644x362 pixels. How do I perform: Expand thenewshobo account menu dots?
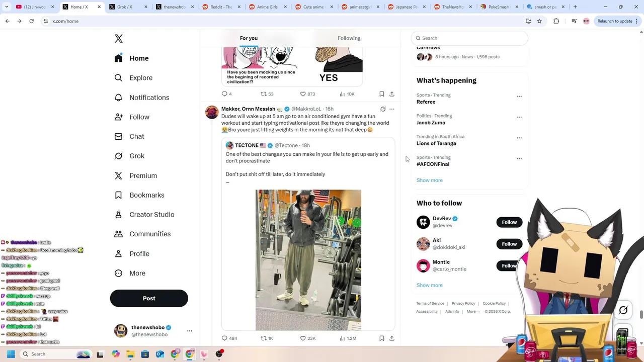(x=190, y=331)
